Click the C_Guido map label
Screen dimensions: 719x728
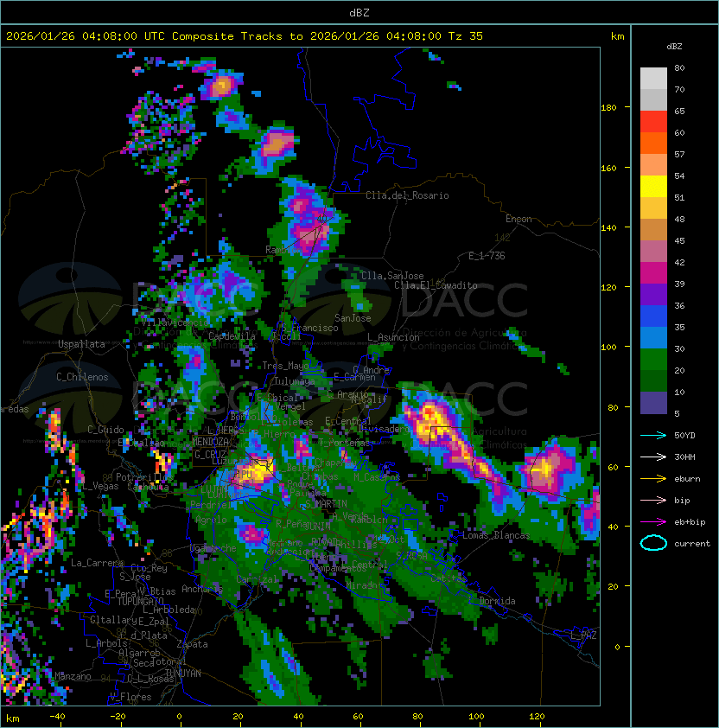(105, 430)
